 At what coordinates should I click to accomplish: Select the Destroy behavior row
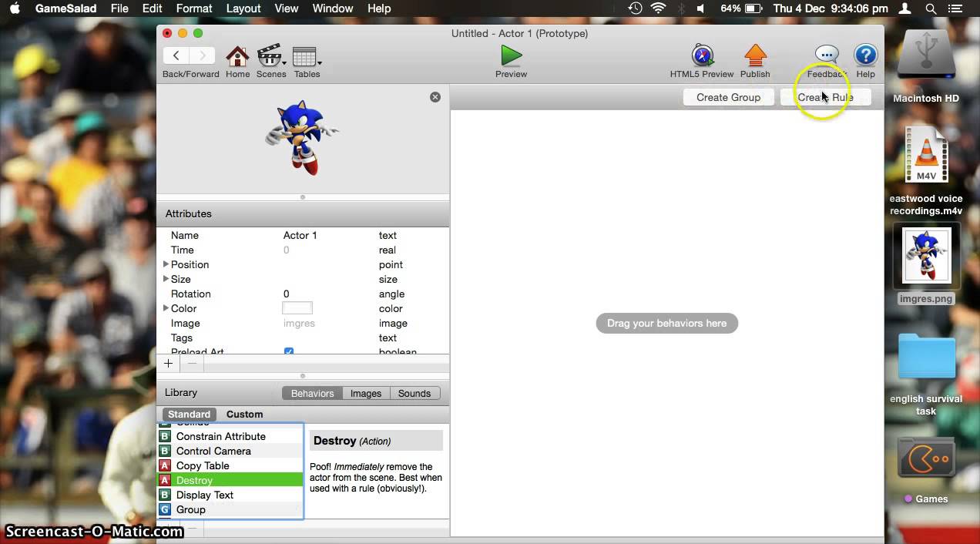click(230, 480)
